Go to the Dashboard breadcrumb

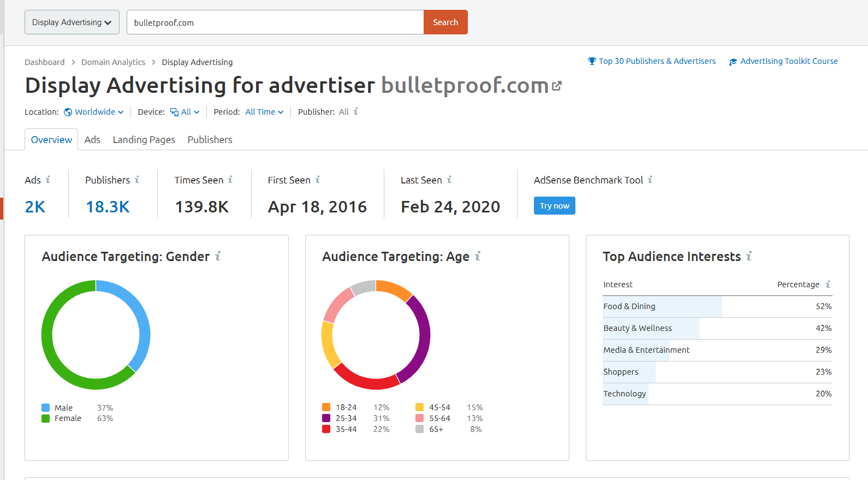(x=45, y=62)
